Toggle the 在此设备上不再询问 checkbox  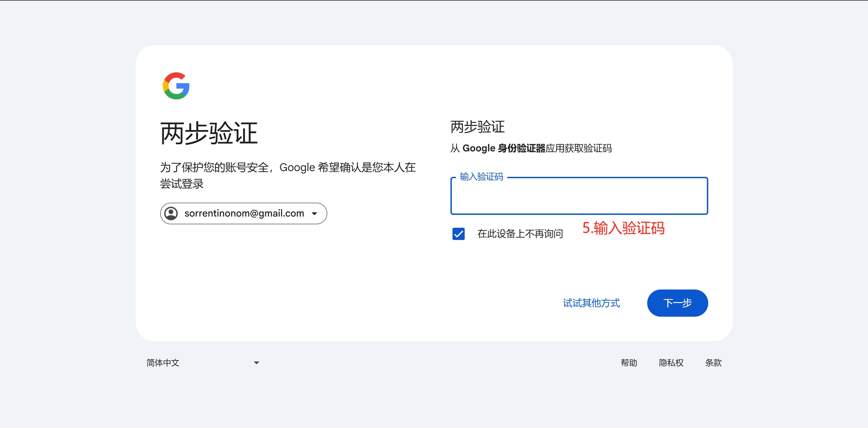coord(459,234)
